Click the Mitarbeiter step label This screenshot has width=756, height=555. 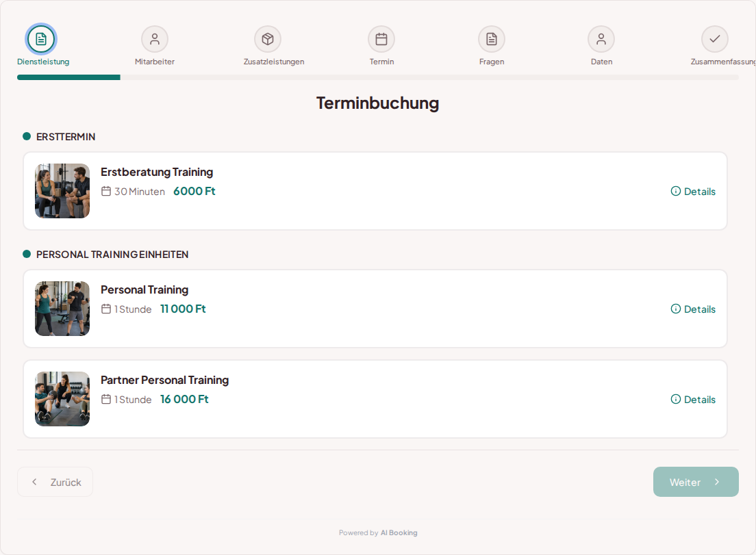point(155,62)
